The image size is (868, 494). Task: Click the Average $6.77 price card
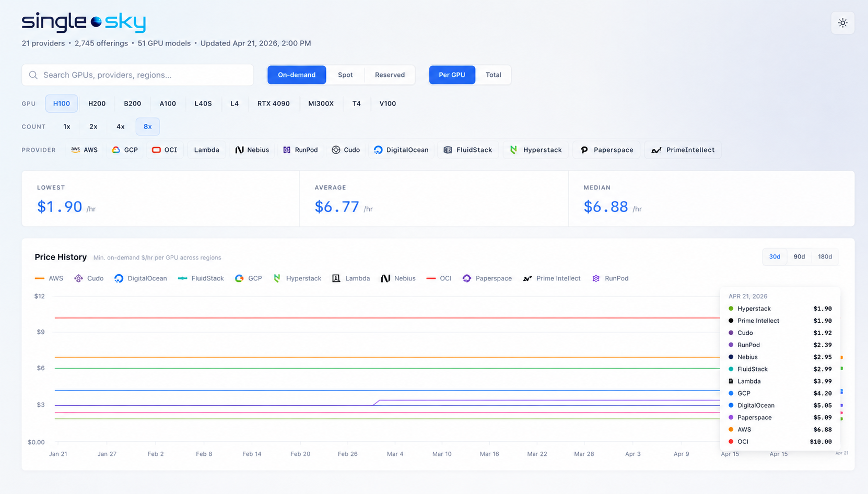(434, 198)
